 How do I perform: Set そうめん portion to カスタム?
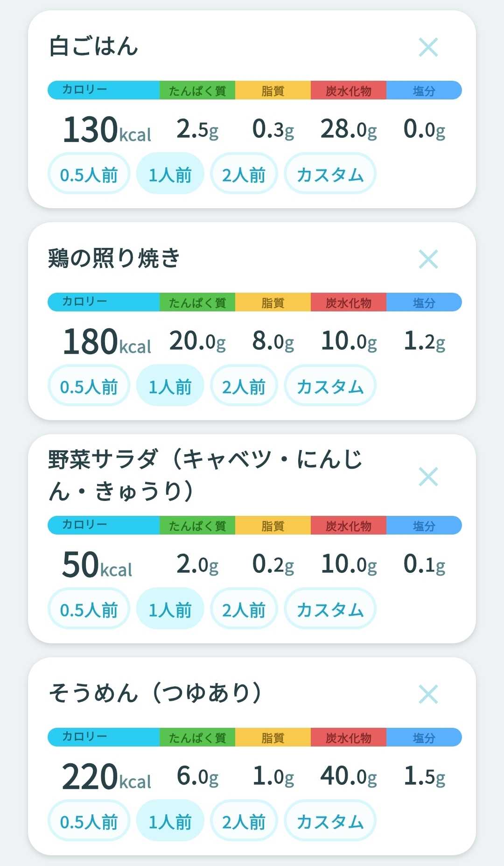tap(330, 821)
